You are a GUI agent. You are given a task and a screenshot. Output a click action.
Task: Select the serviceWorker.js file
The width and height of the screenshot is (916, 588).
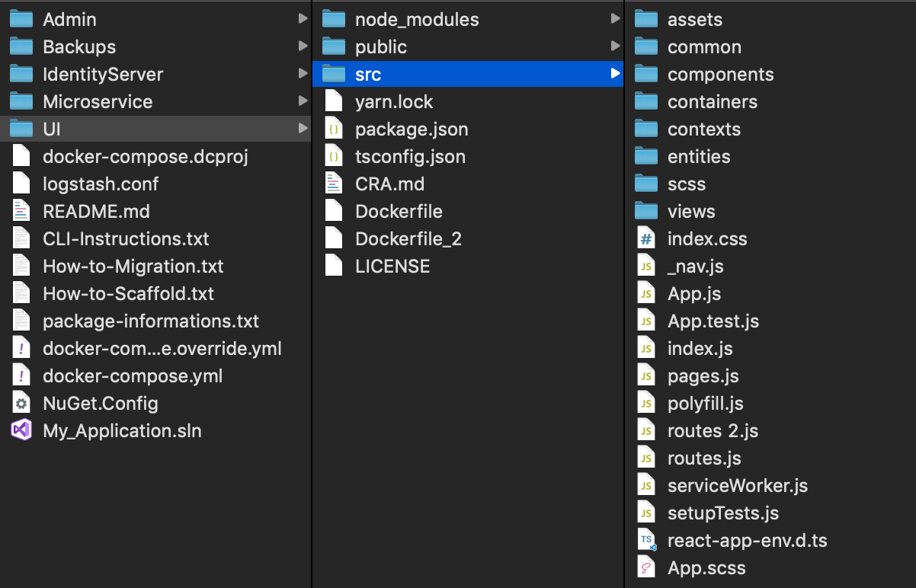tap(737, 485)
